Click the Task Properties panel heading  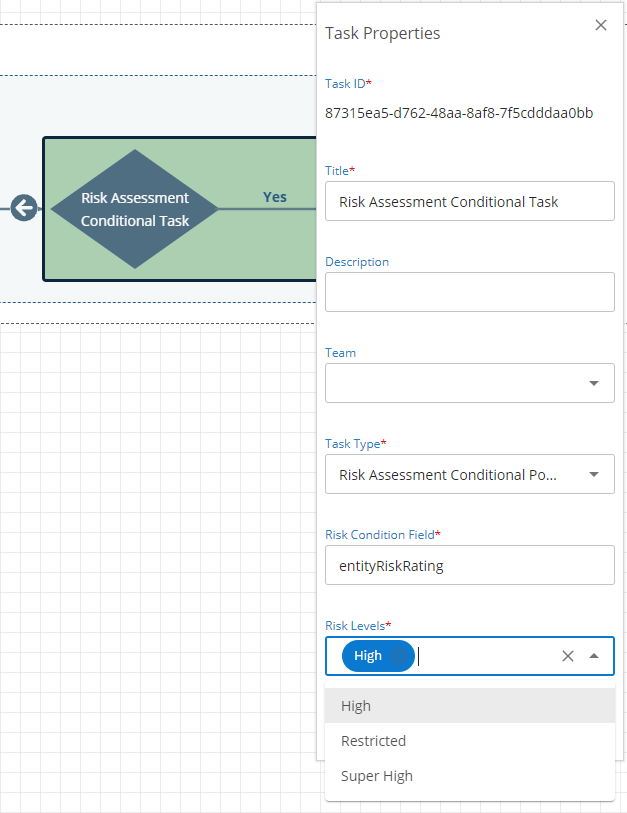pyautogui.click(x=383, y=33)
